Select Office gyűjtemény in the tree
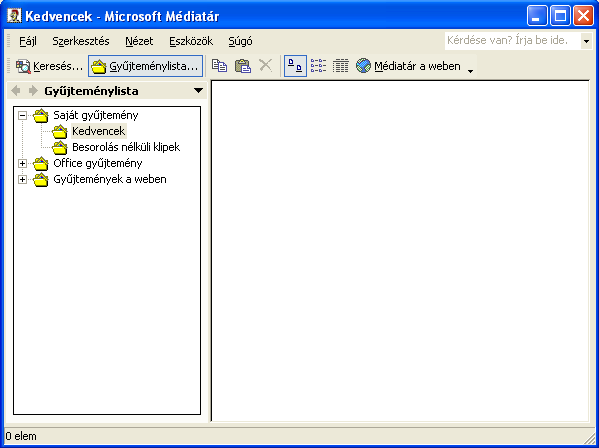The width and height of the screenshot is (599, 448). point(98,163)
